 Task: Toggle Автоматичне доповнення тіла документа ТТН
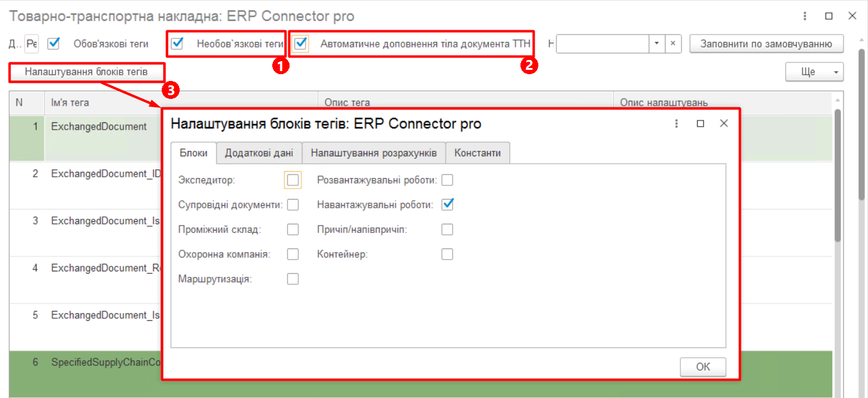[302, 43]
